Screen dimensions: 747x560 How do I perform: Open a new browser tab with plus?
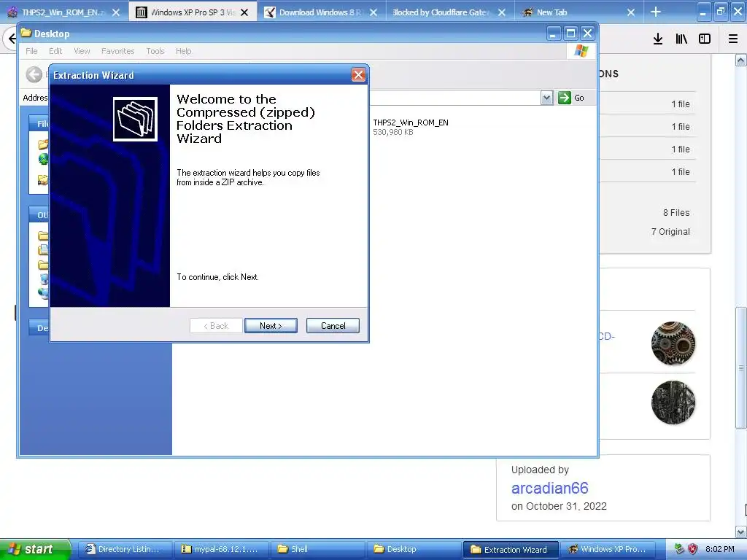click(x=656, y=12)
